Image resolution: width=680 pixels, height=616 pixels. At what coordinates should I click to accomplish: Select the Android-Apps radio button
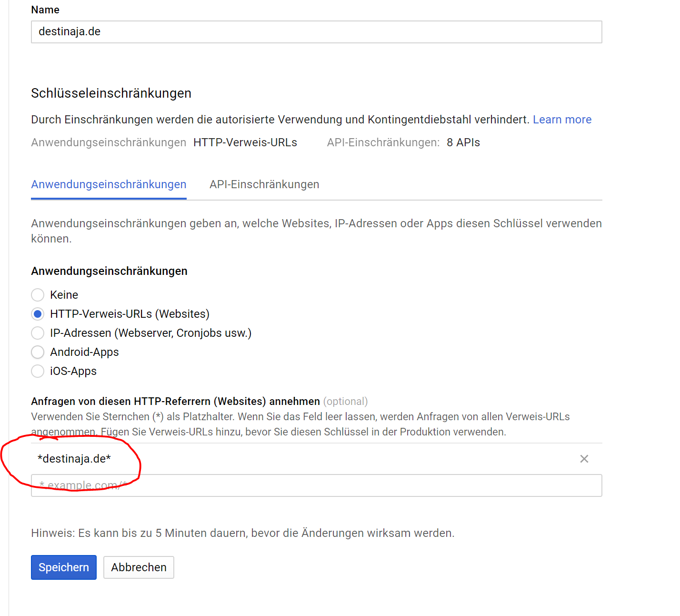38,352
